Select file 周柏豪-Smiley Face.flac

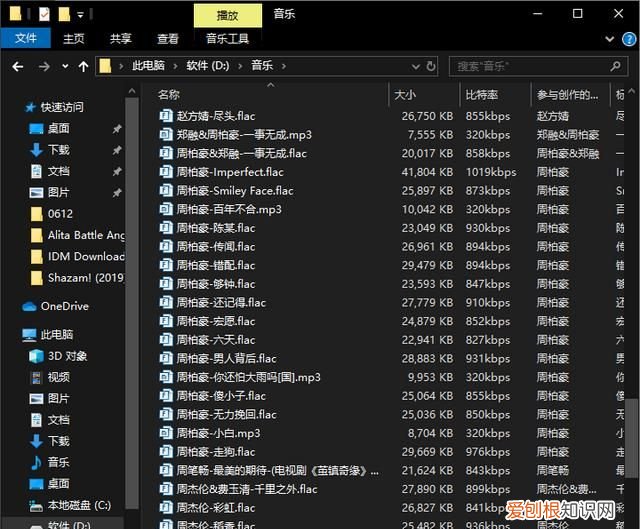click(x=235, y=191)
